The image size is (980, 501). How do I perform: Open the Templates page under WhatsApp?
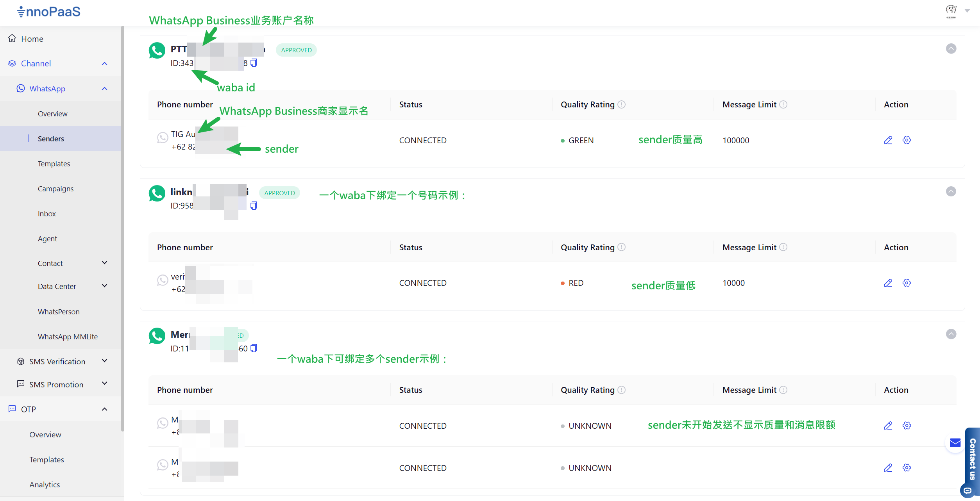click(54, 164)
